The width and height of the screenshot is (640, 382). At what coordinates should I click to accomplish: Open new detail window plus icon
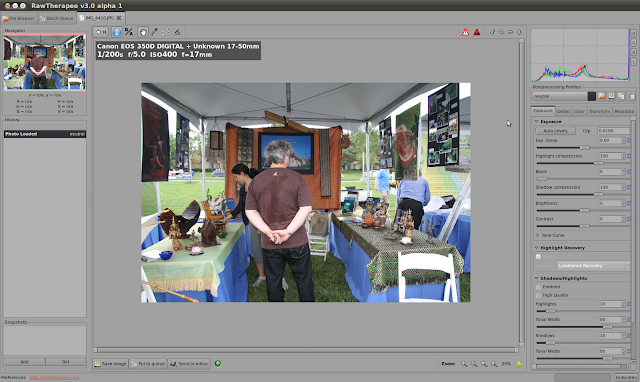[x=519, y=364]
